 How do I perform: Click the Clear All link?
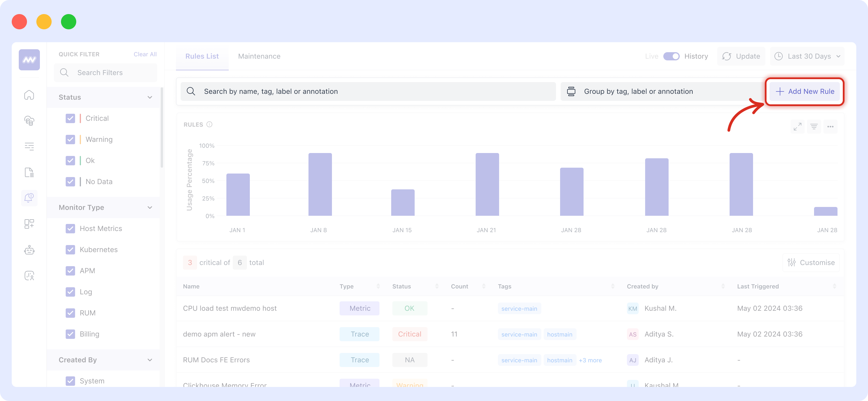145,54
